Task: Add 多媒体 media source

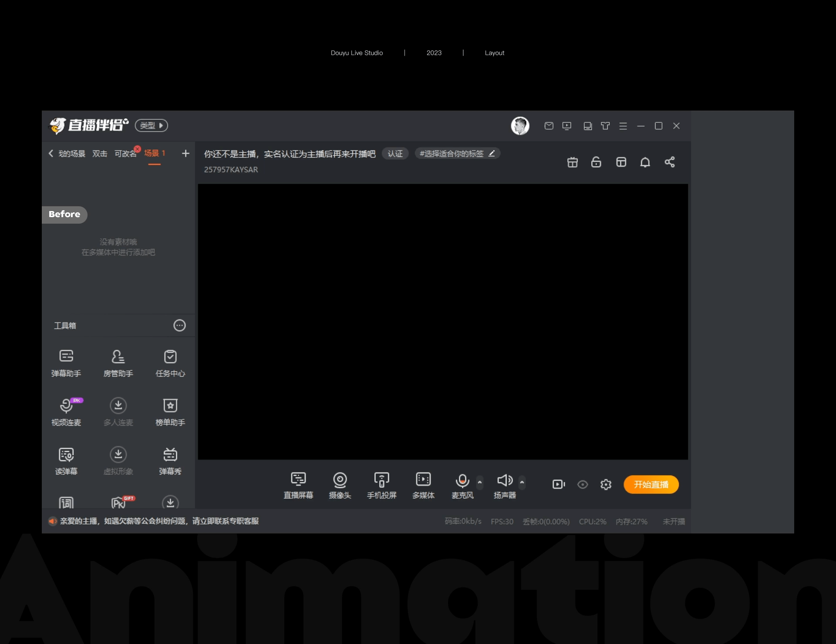Action: [423, 485]
